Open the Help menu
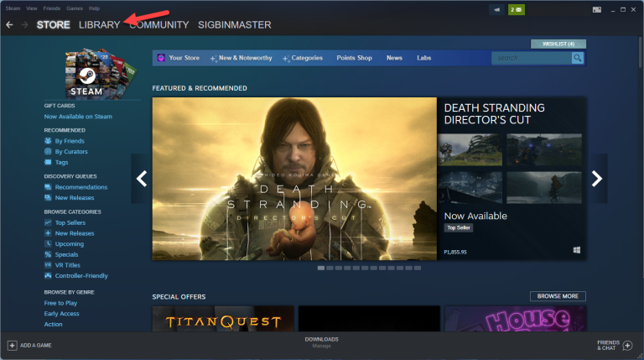 [94, 8]
